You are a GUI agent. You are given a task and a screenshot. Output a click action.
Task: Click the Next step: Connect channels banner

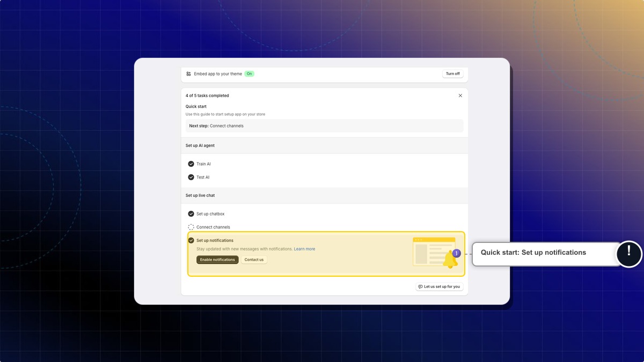(x=324, y=126)
